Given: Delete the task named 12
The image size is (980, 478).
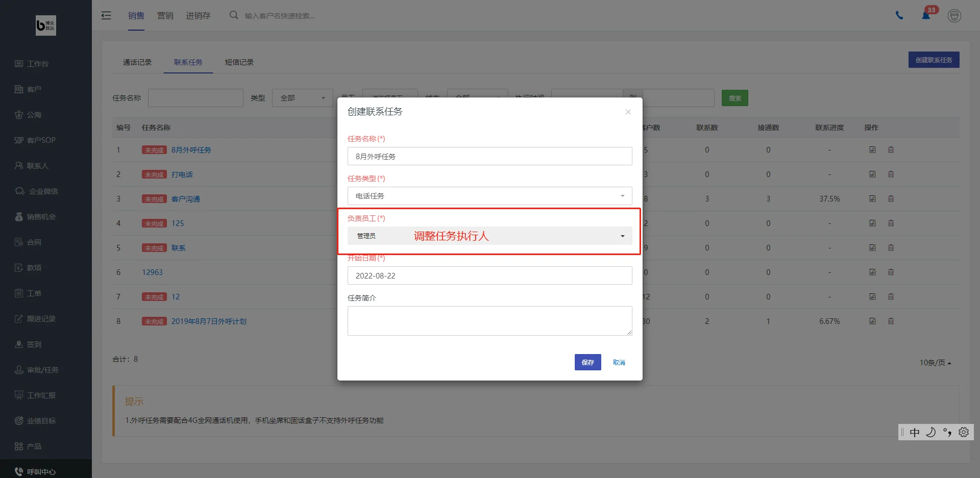Looking at the screenshot, I should click(891, 296).
